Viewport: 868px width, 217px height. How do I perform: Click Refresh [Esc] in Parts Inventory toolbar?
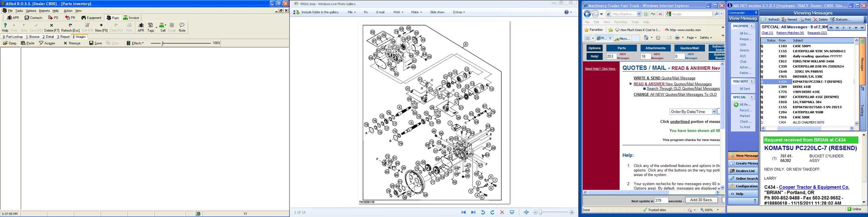tap(70, 28)
